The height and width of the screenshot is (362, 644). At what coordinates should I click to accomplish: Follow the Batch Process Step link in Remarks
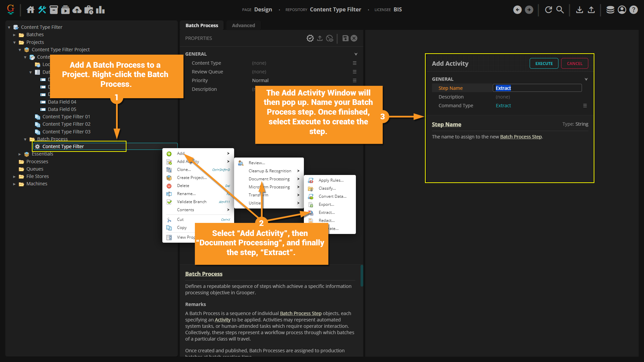[x=301, y=313]
